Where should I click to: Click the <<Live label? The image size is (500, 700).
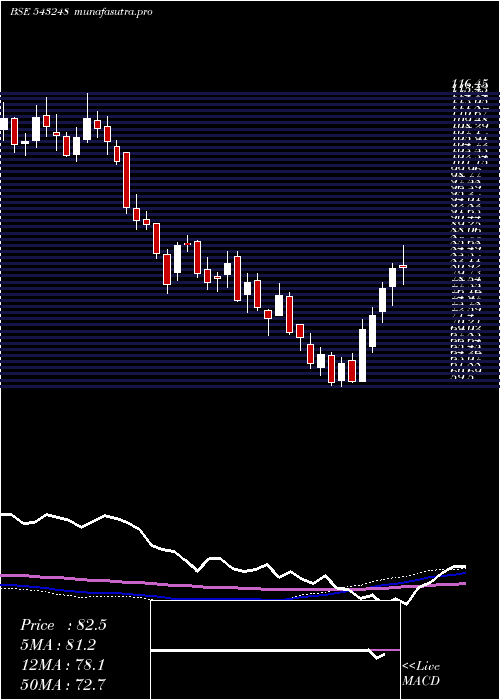(421, 667)
